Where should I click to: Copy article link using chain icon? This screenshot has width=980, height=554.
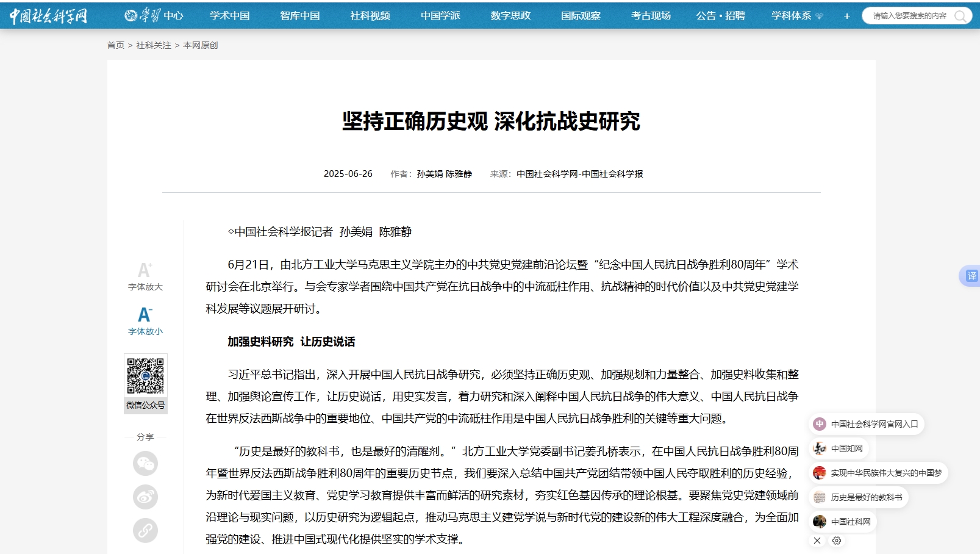point(145,530)
